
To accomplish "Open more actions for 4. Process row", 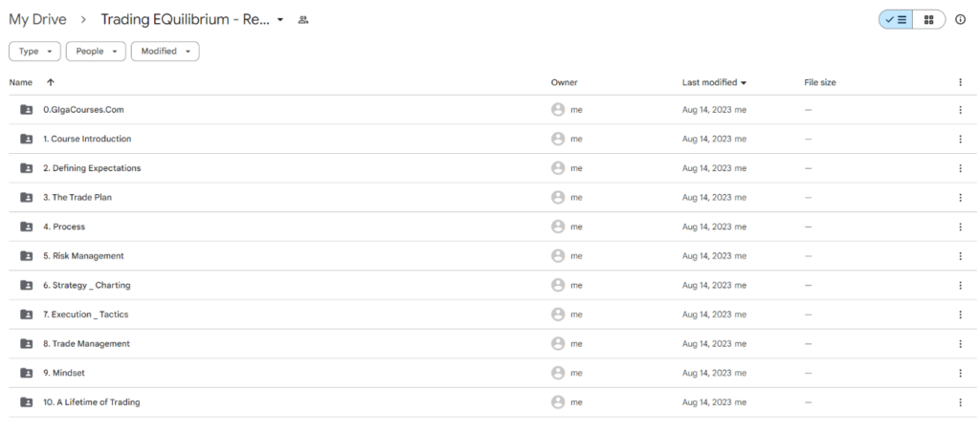I will pyautogui.click(x=960, y=227).
